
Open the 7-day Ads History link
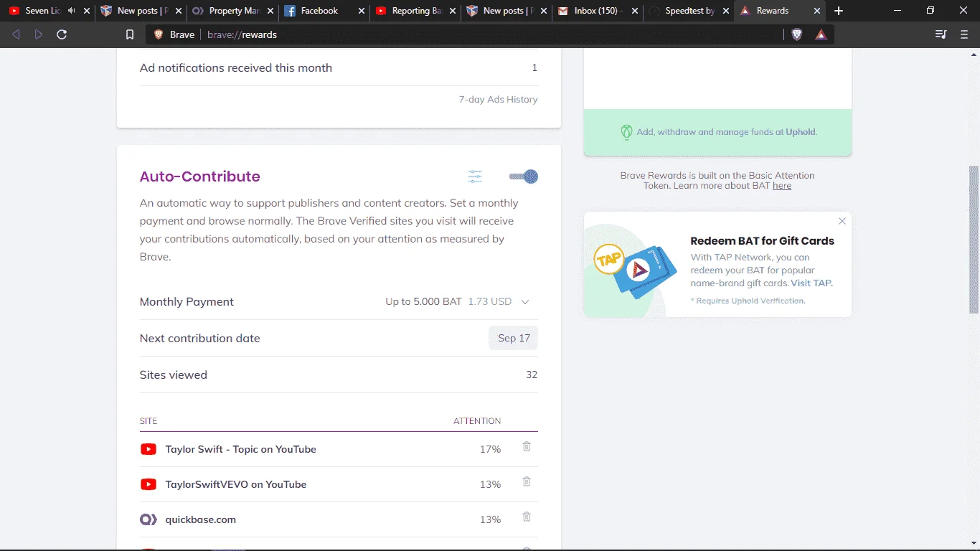tap(498, 100)
